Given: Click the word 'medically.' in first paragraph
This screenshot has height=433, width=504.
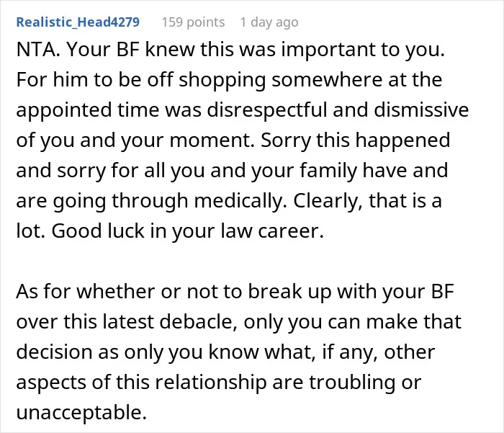Looking at the screenshot, I should tap(240, 200).
